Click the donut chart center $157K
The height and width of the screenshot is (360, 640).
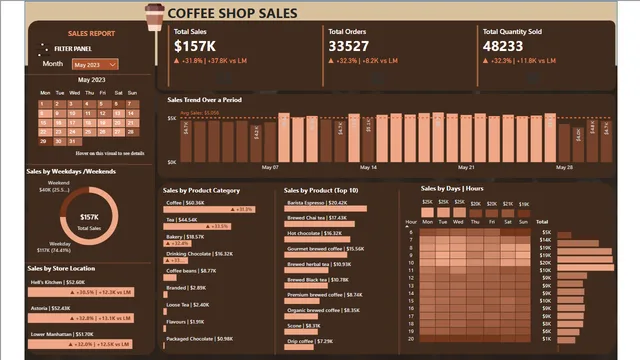[x=89, y=217]
